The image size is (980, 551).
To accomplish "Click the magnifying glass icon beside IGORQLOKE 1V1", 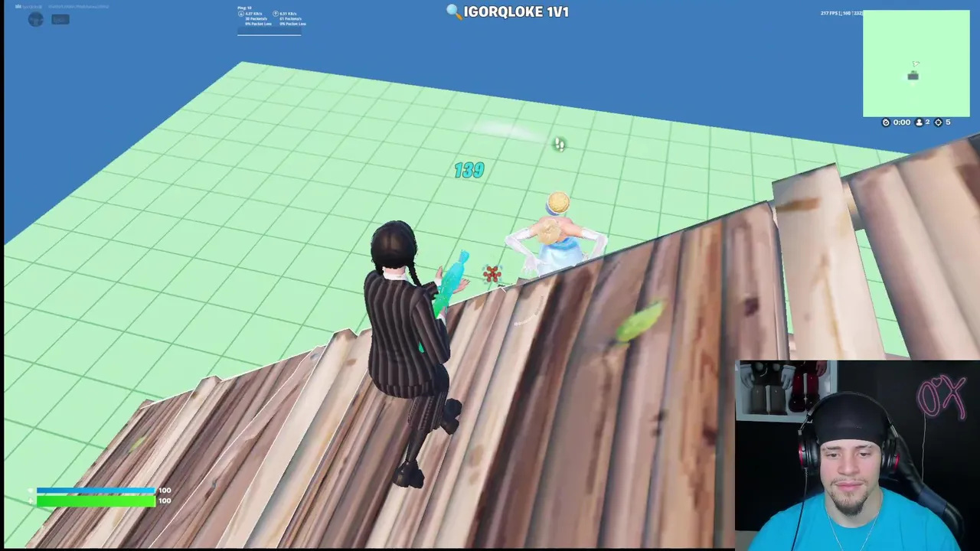I will click(453, 11).
